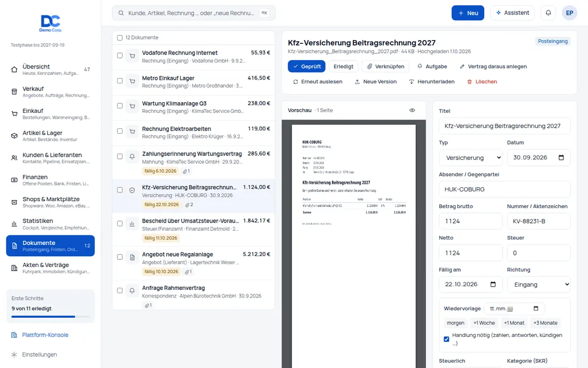588x368 pixels.
Task: Click the Kunden & Lieferanten people icon
Action: pyautogui.click(x=14, y=158)
